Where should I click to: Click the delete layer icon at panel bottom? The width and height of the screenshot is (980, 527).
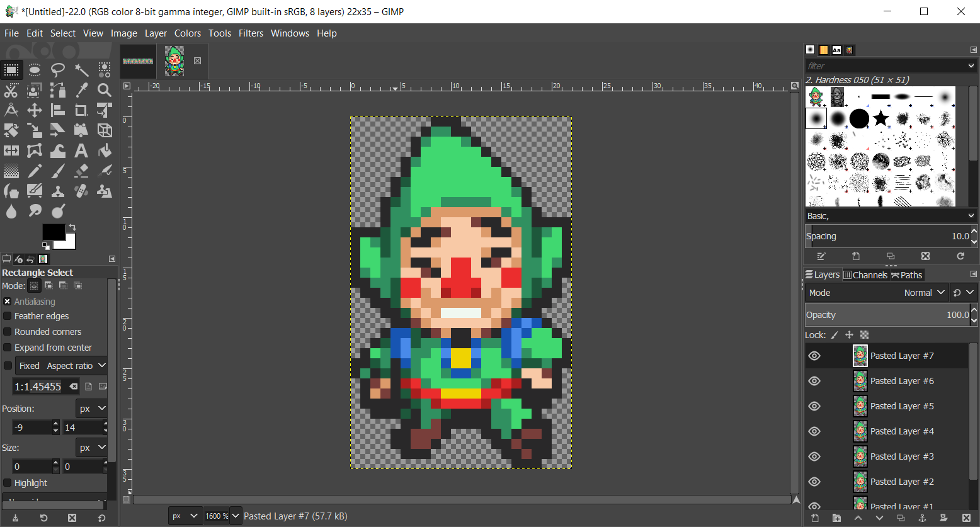[x=966, y=518]
